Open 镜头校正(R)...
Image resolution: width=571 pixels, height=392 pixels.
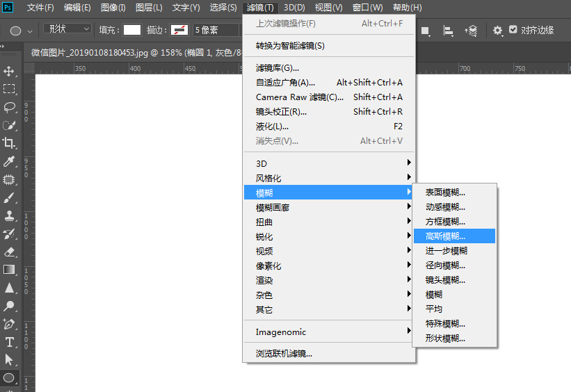(329, 112)
